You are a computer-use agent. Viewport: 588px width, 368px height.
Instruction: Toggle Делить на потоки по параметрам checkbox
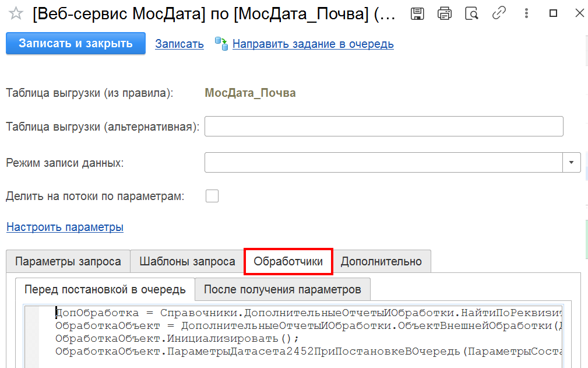pyautogui.click(x=212, y=196)
